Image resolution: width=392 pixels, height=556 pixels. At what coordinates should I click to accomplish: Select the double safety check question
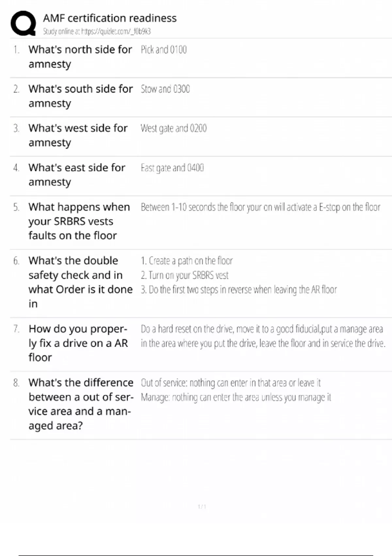point(80,282)
